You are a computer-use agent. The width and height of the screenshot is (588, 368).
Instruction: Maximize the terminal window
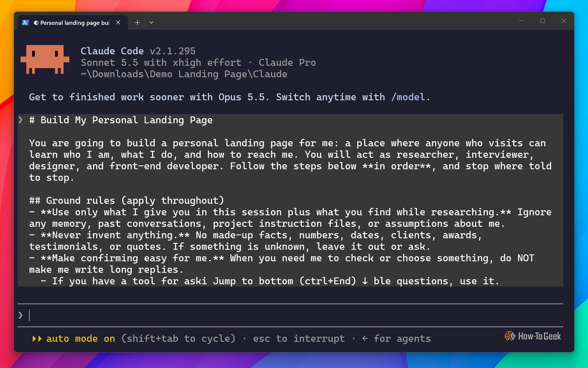(543, 21)
